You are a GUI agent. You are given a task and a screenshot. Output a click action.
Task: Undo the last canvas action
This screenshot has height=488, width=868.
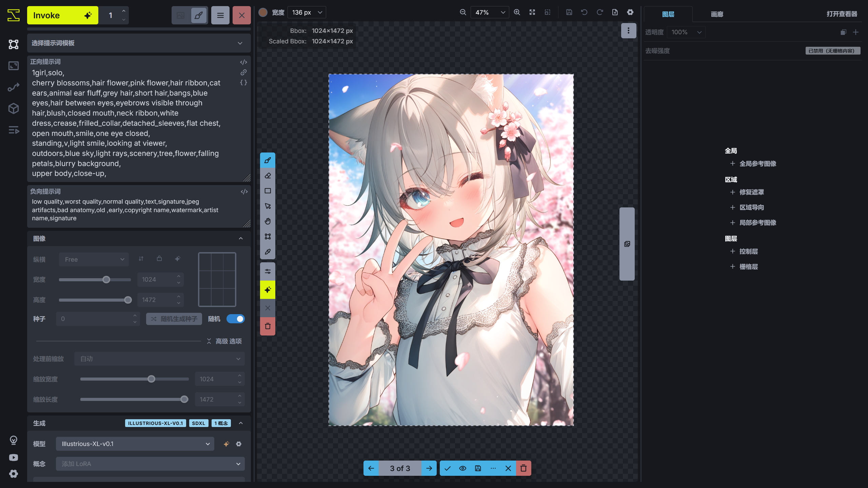(584, 12)
